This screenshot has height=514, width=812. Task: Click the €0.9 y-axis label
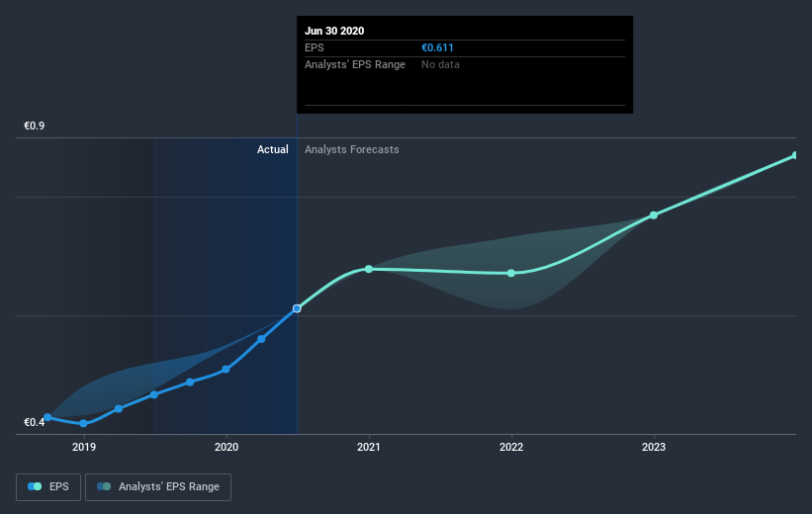(35, 126)
